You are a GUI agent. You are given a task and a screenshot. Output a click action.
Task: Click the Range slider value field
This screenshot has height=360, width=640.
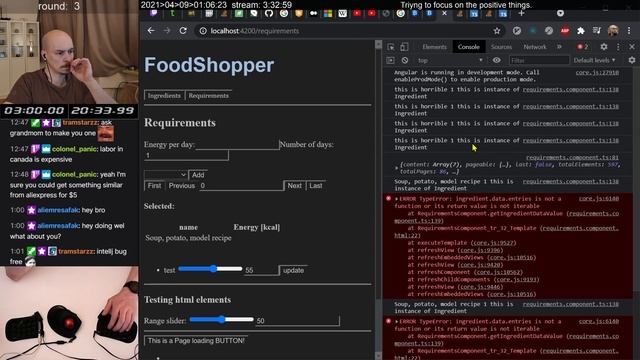tap(298, 321)
